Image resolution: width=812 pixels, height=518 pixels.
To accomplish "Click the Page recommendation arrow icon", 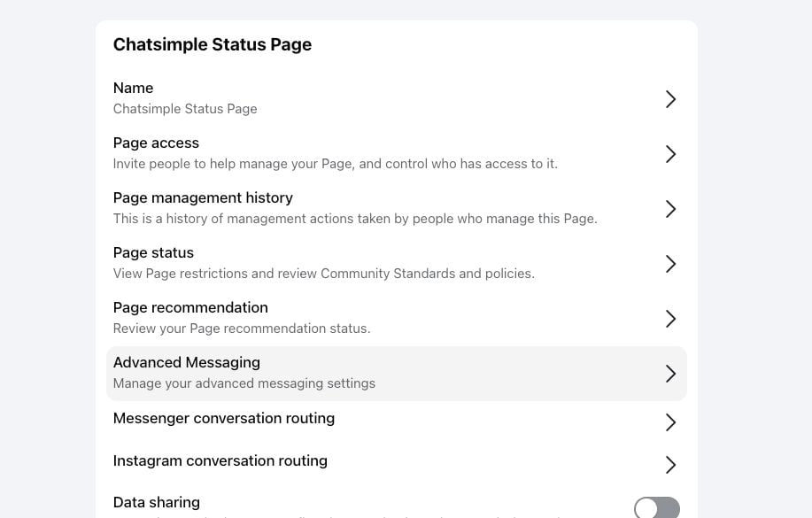I will (670, 319).
